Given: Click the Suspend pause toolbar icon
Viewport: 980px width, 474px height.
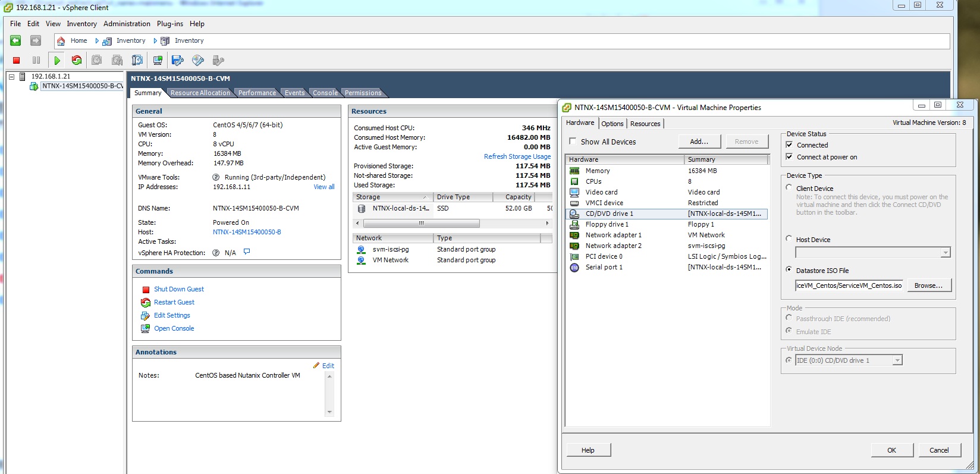Looking at the screenshot, I should (x=36, y=60).
